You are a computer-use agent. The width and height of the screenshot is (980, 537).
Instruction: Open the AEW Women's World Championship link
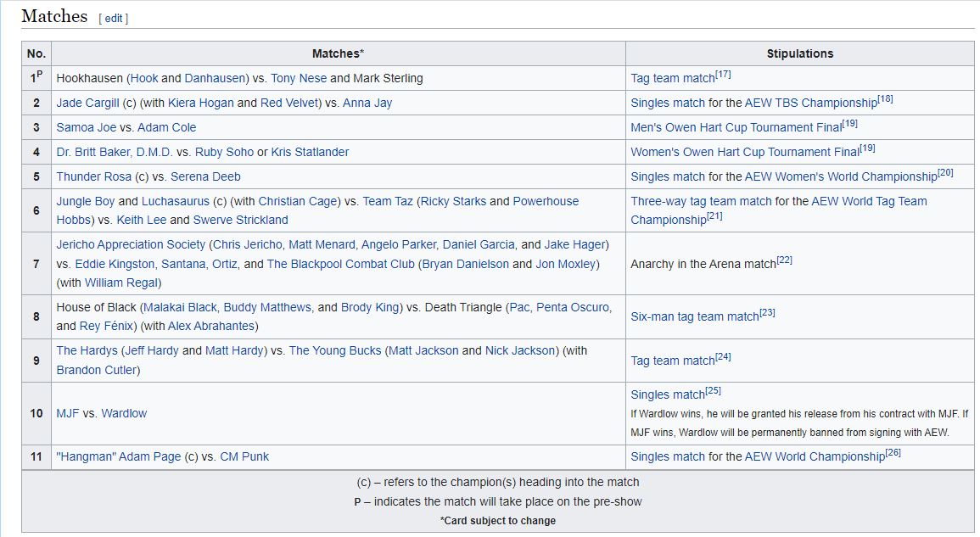point(841,176)
